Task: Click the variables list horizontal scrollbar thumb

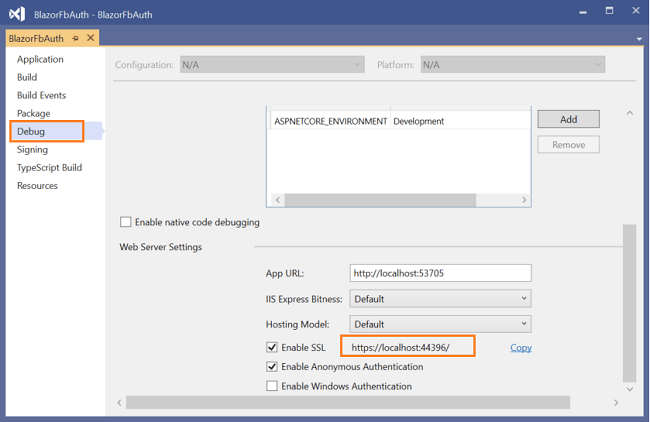Action: tap(380, 200)
